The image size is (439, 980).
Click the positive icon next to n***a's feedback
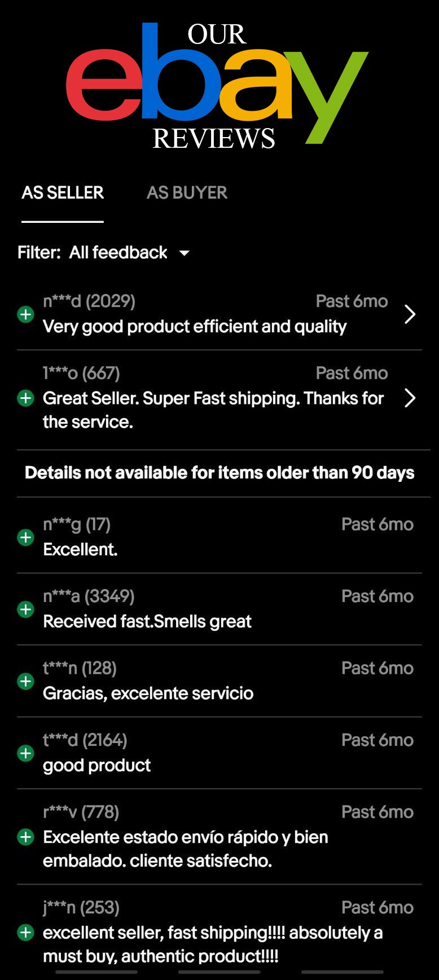point(25,609)
